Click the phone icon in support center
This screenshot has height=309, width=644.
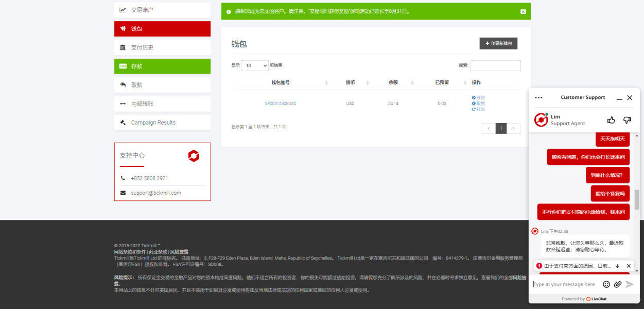coord(123,178)
